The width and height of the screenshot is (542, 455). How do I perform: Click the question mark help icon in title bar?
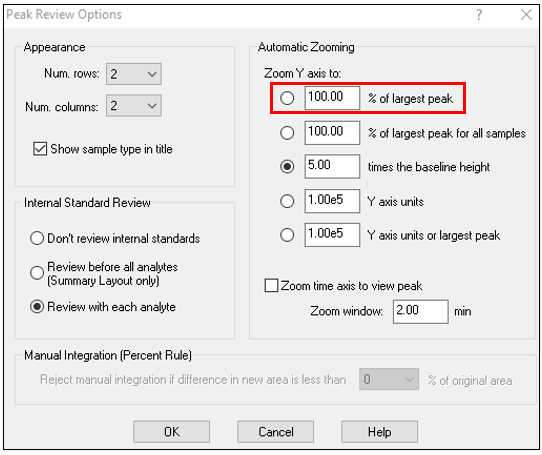[x=479, y=15]
